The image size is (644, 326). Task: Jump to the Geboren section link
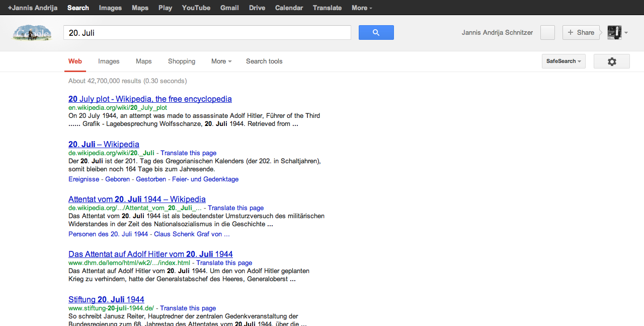point(118,179)
